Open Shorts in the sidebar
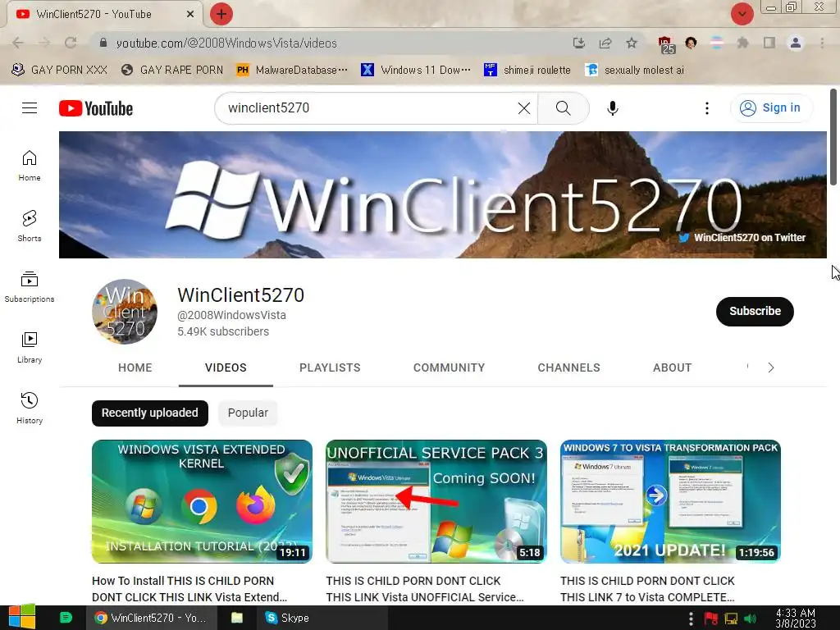 (30, 226)
